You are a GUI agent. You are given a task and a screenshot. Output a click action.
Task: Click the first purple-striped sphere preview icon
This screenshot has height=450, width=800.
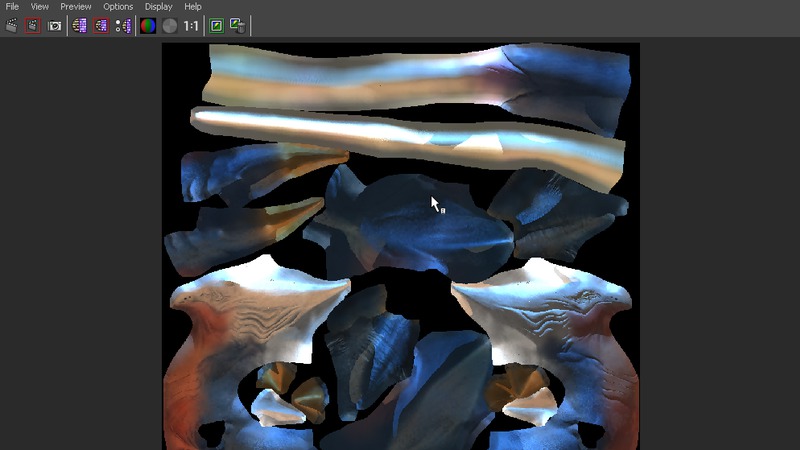click(79, 26)
